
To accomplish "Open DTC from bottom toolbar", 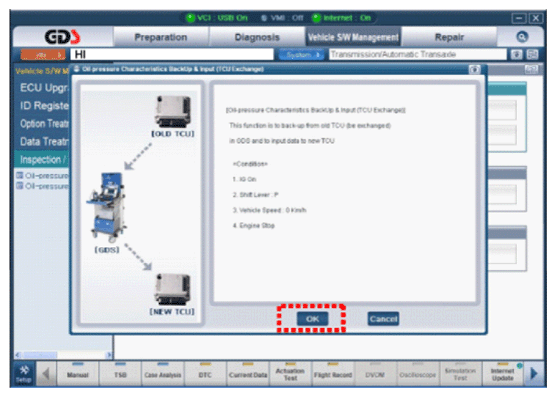I will coord(205,374).
